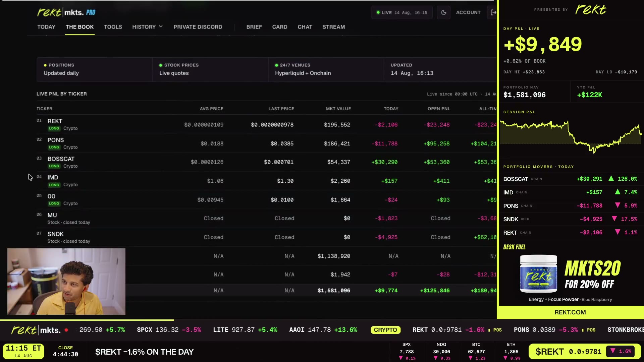The height and width of the screenshot is (362, 644).
Task: Open the CARD view
Action: pos(280,27)
